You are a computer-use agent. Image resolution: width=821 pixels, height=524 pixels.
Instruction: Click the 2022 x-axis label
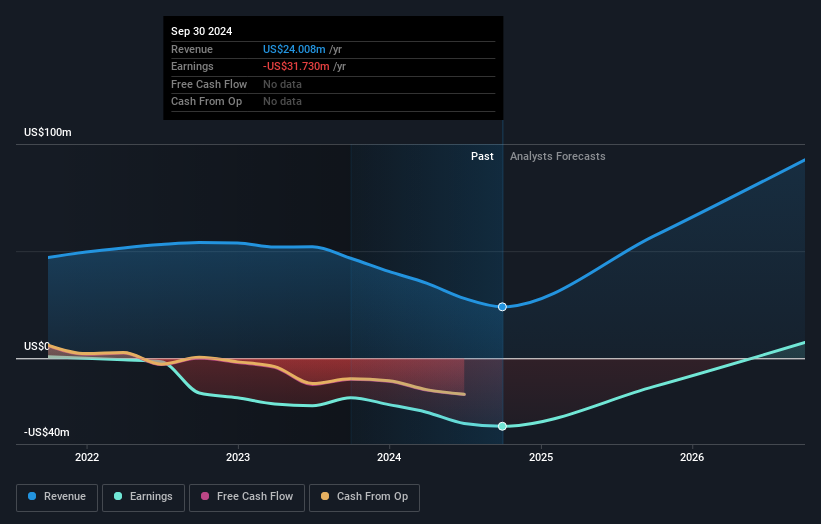click(87, 457)
